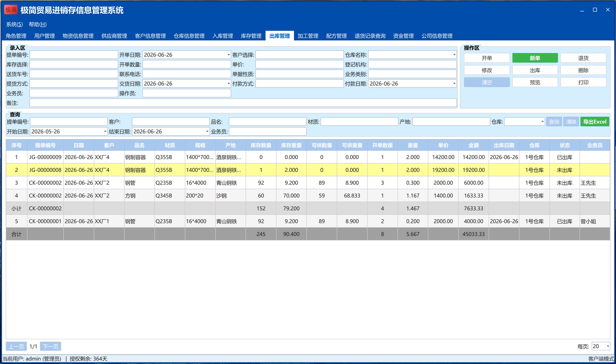
Task: Select row with 提单编号 JG-00000009
Action: click(308, 157)
